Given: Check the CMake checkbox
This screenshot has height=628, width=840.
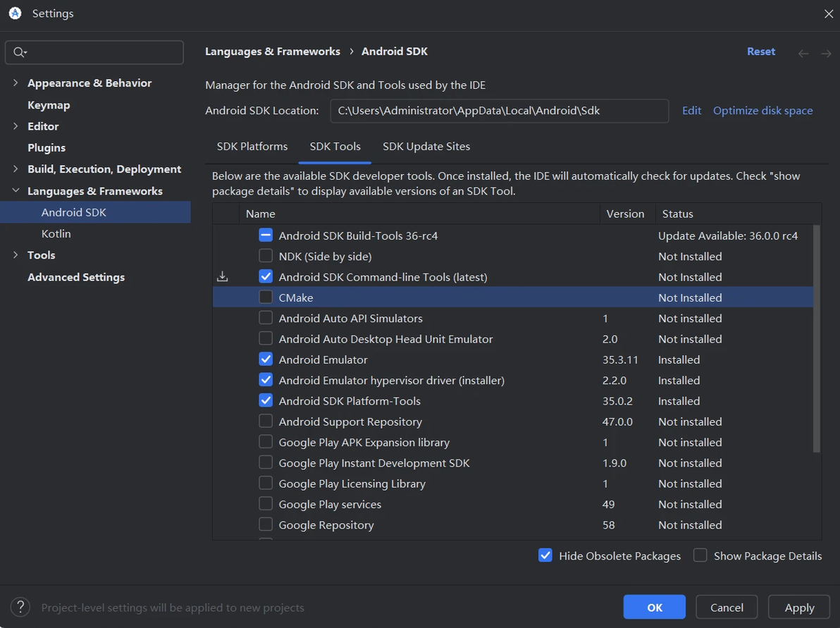Looking at the screenshot, I should pyautogui.click(x=266, y=297).
